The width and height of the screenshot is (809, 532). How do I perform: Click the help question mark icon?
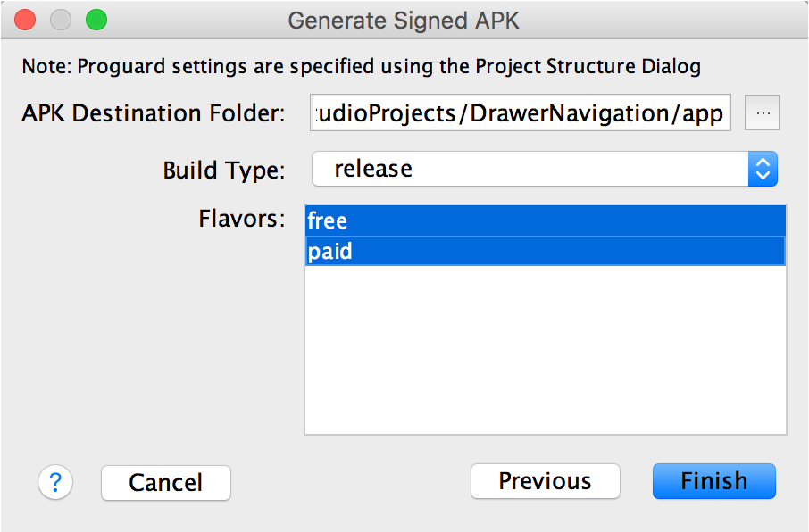point(55,483)
